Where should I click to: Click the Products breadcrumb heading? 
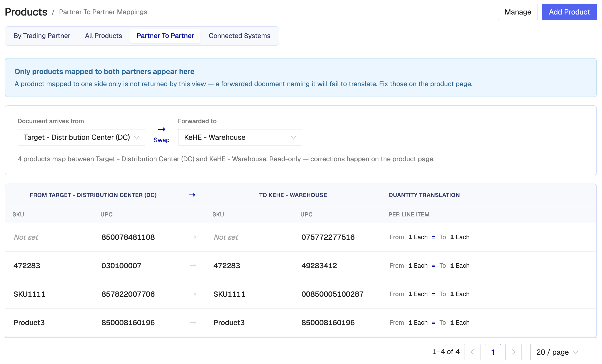26,12
